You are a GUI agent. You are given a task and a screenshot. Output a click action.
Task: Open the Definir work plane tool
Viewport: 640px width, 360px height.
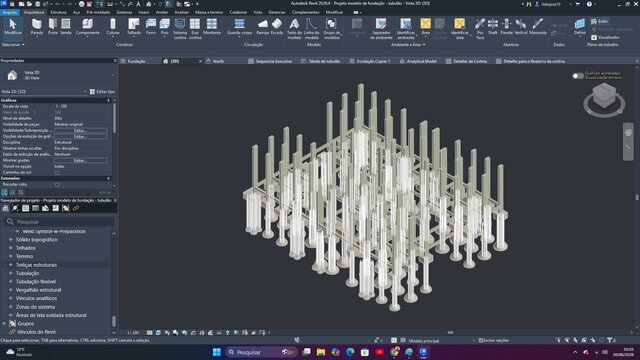(580, 27)
